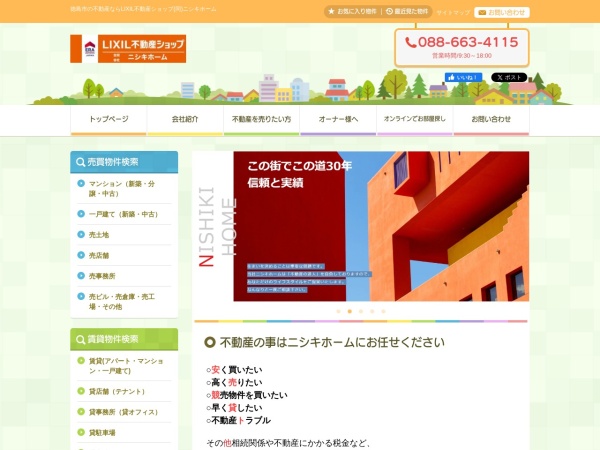Select 貸事務所（貸オフィス）

[x=124, y=412]
